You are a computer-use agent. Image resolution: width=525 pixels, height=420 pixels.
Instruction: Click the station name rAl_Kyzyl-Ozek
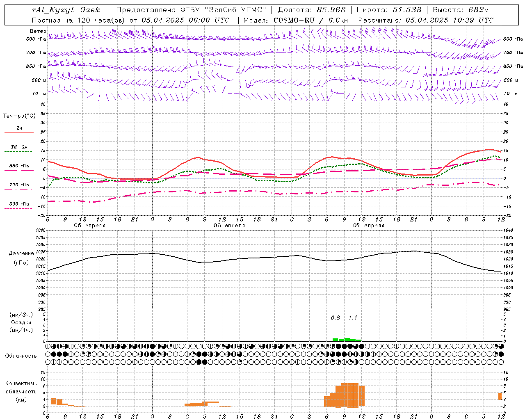click(x=66, y=10)
